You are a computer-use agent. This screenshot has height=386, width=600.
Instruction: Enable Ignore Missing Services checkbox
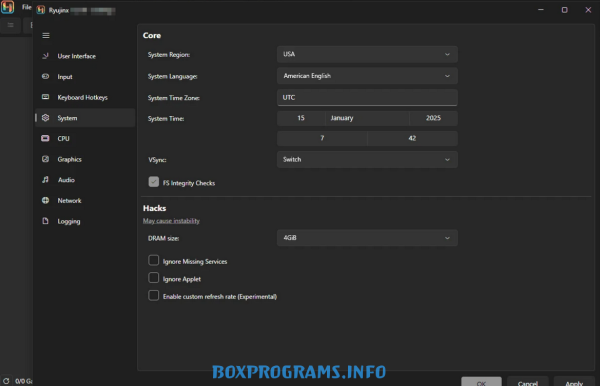153,261
